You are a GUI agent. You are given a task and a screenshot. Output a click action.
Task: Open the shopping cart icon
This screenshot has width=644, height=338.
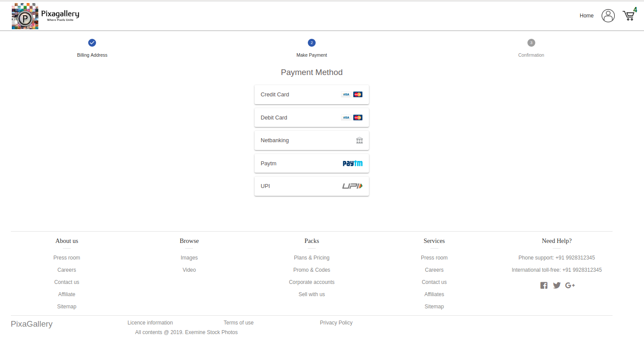coord(628,16)
